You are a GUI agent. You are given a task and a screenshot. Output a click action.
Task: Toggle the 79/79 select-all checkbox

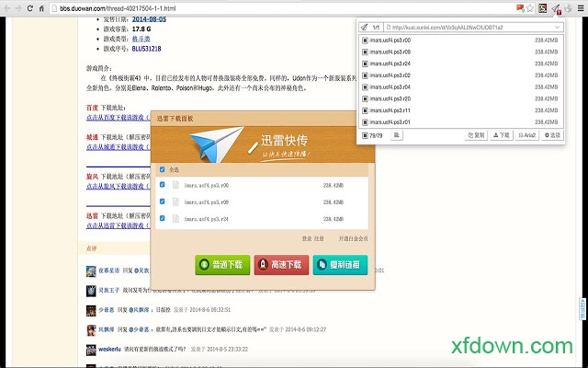click(x=365, y=135)
